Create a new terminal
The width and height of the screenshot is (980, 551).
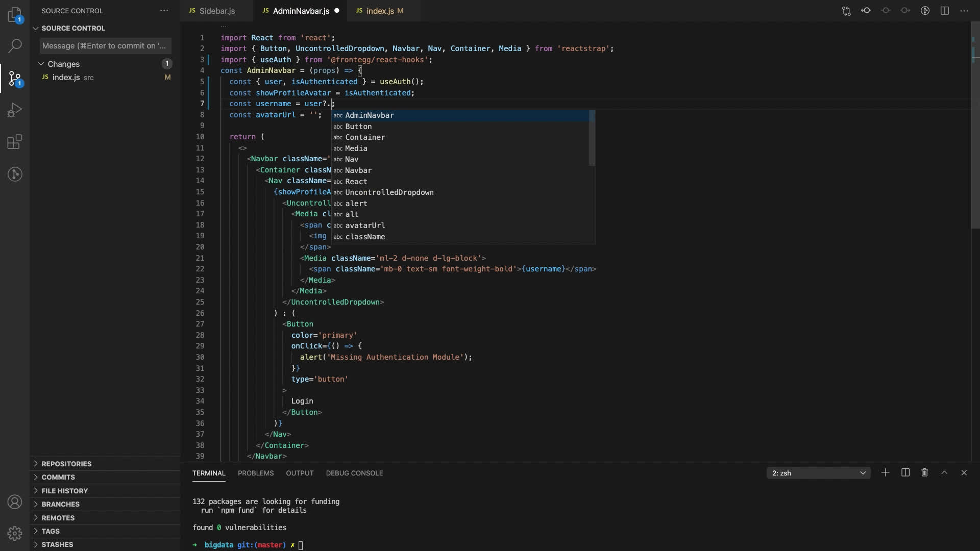point(886,473)
